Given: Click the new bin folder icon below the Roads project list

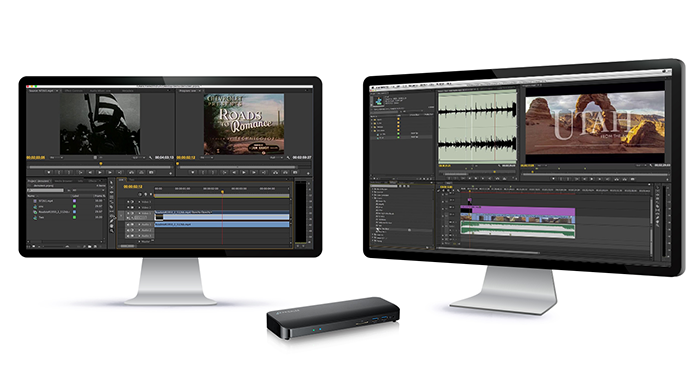Looking at the screenshot, I should pyautogui.click(x=89, y=246).
